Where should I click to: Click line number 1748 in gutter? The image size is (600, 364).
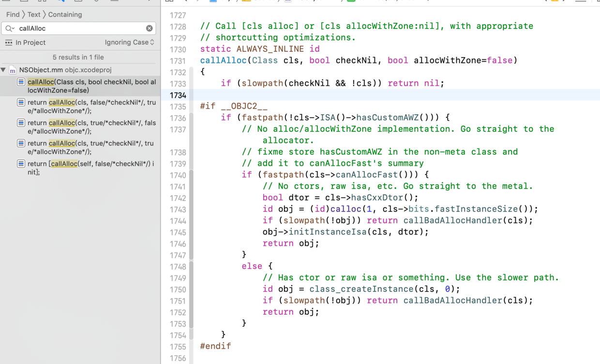click(x=178, y=266)
